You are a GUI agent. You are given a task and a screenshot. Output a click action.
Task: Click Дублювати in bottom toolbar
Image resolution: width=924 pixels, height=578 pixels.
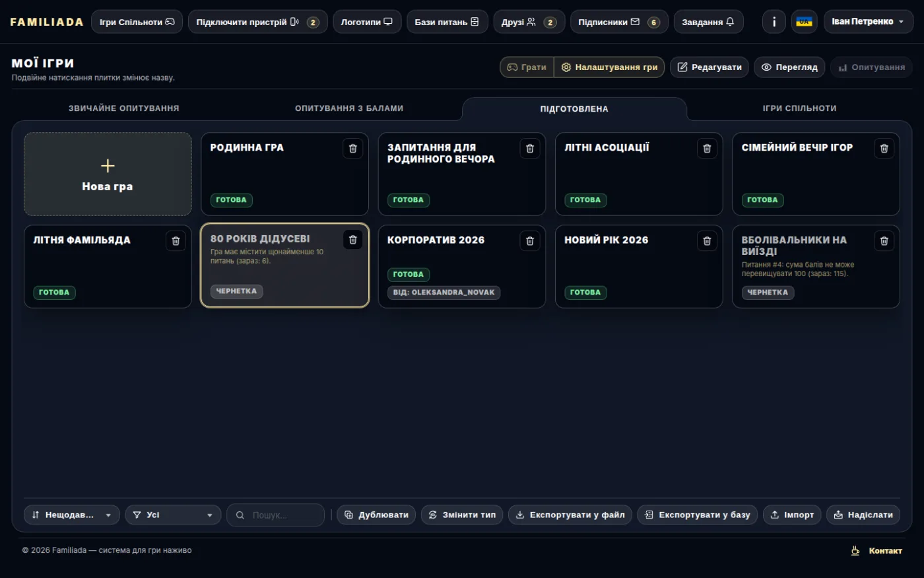(x=376, y=515)
